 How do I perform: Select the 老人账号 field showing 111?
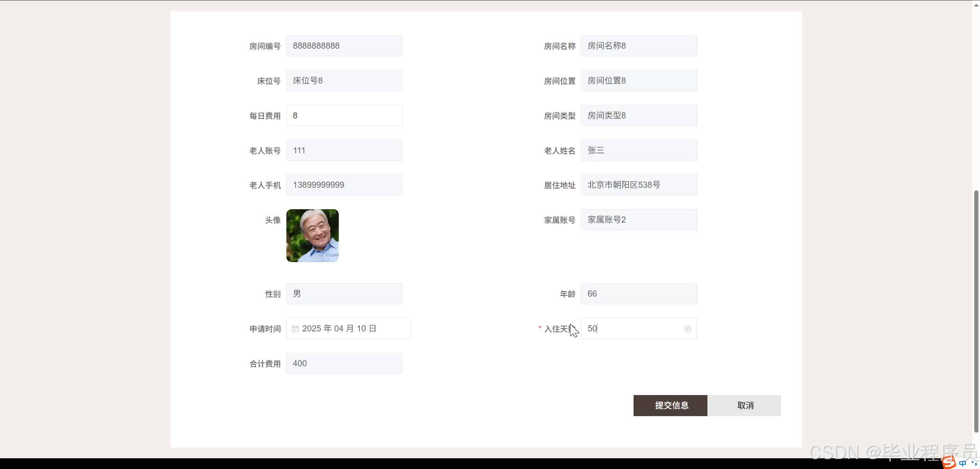(343, 150)
